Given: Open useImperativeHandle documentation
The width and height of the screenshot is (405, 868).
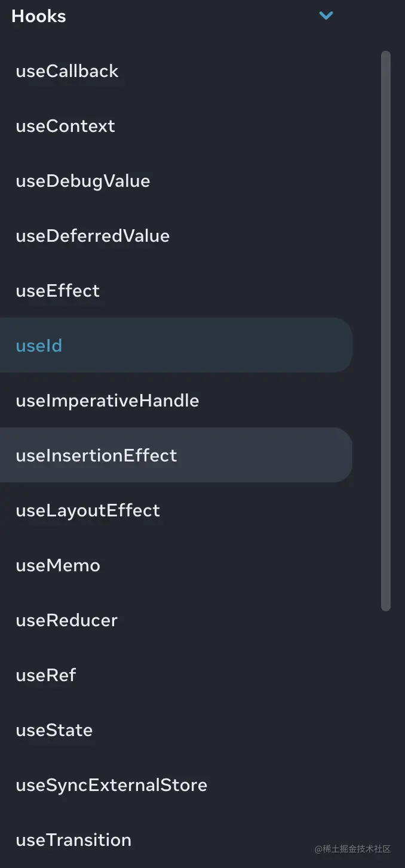Looking at the screenshot, I should tap(108, 401).
